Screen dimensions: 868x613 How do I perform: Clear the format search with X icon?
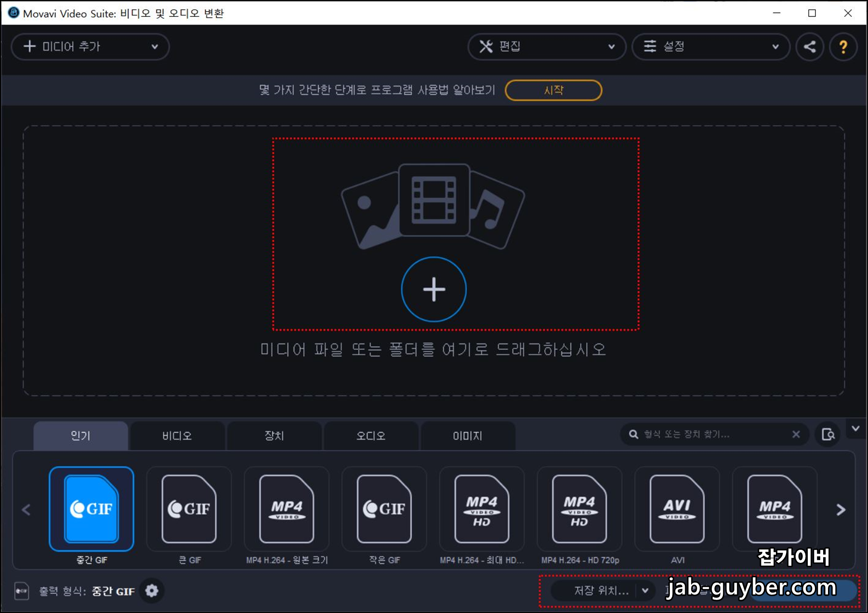click(x=796, y=435)
